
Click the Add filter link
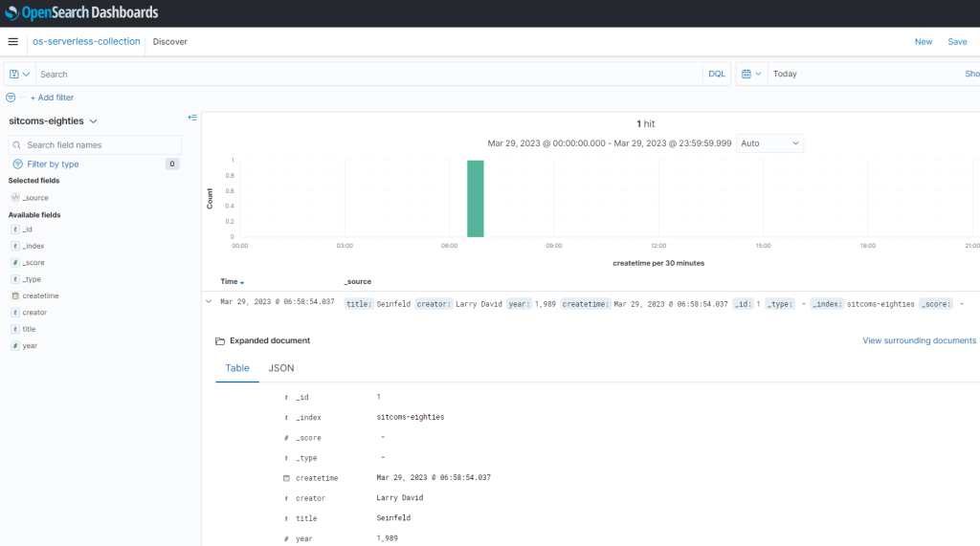click(52, 98)
